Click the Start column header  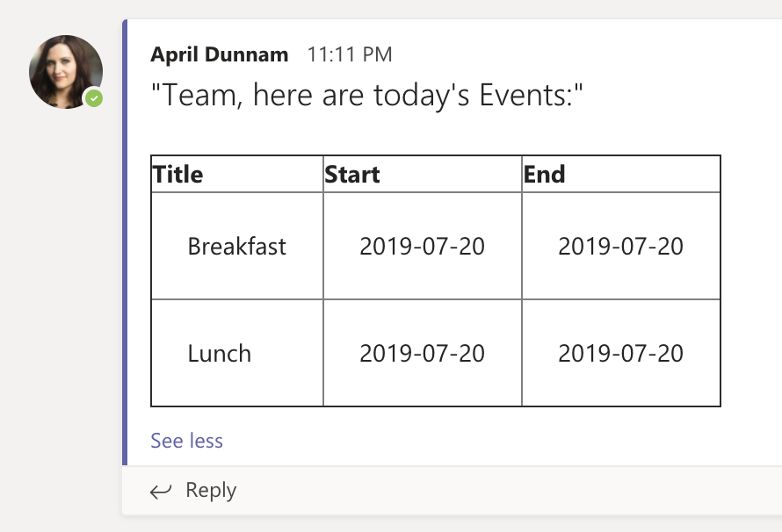tap(352, 175)
